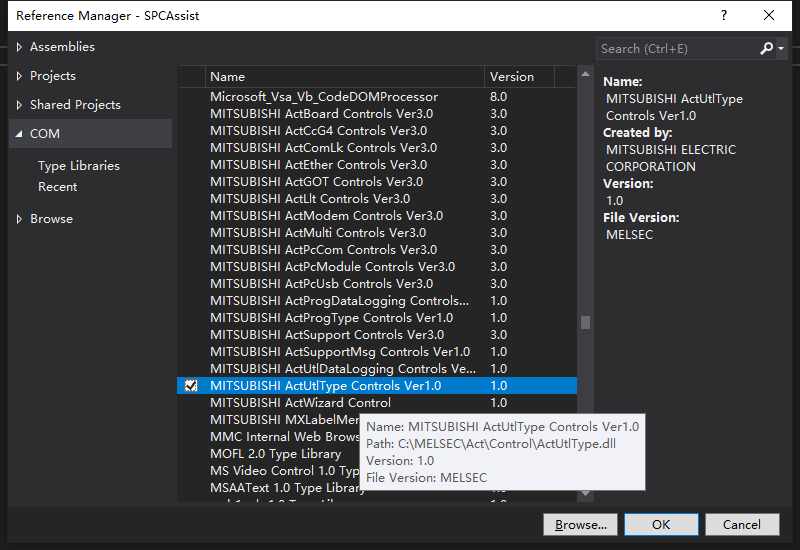Select Type Libraries under COM
Viewport: 800px width, 550px height.
point(78,166)
